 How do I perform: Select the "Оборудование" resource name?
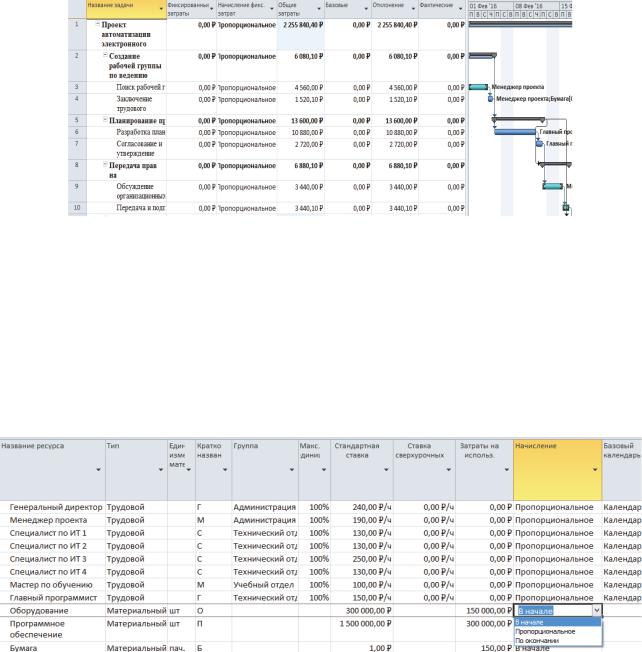click(x=39, y=610)
